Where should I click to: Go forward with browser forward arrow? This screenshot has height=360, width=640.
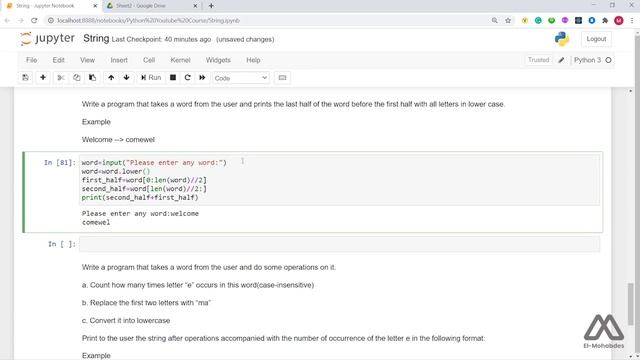pos(21,20)
